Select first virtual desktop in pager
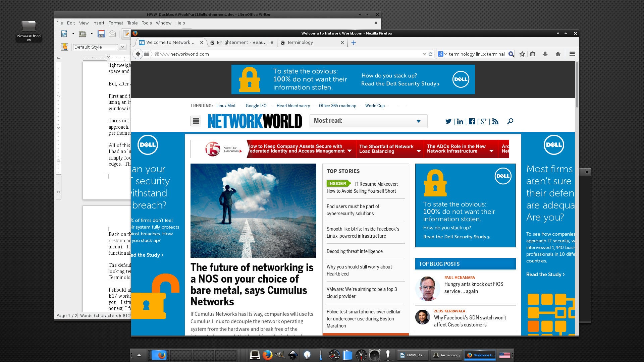 point(159,355)
